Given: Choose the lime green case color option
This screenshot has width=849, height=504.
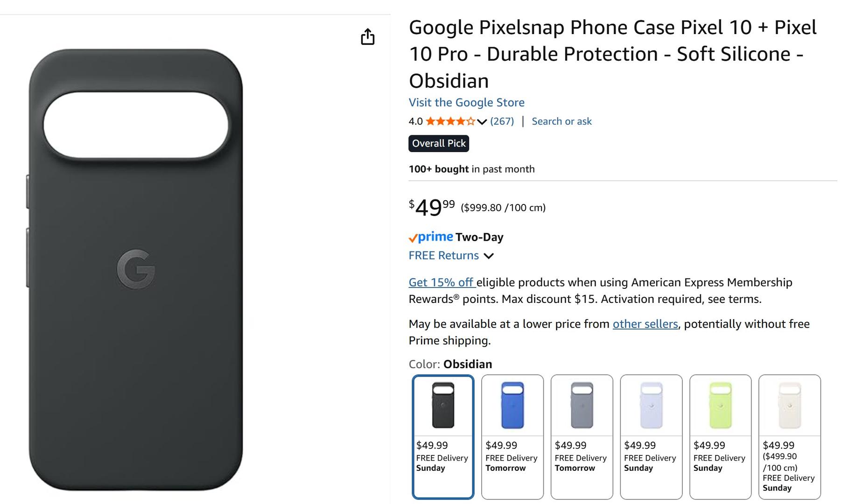Looking at the screenshot, I should pos(720,436).
